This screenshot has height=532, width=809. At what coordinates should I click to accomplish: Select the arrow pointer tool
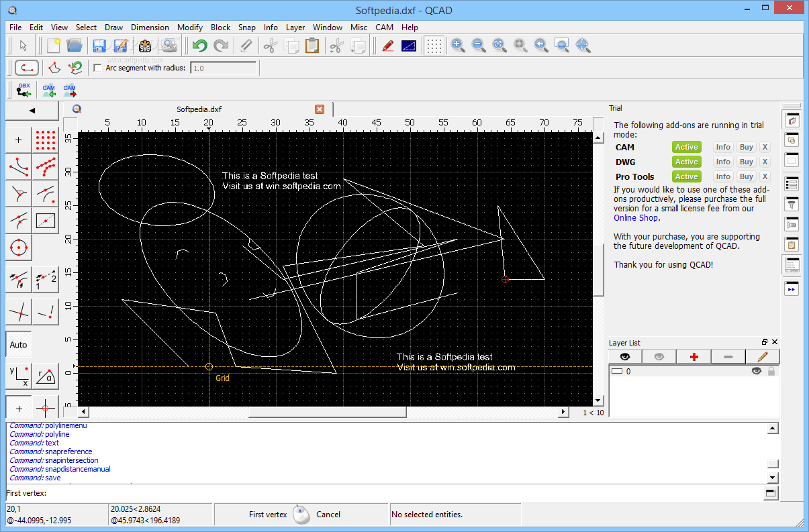point(23,46)
